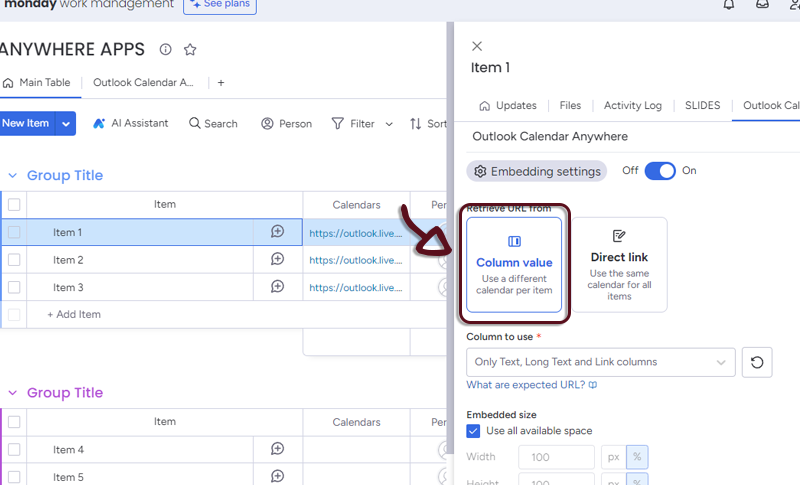Star the board as favorite

(190, 50)
